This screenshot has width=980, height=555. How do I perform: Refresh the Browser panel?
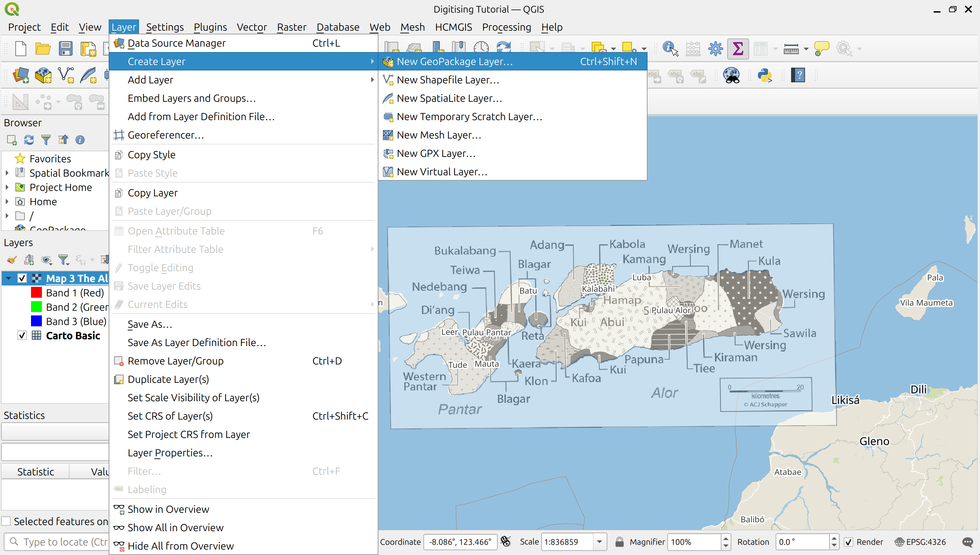(x=29, y=140)
